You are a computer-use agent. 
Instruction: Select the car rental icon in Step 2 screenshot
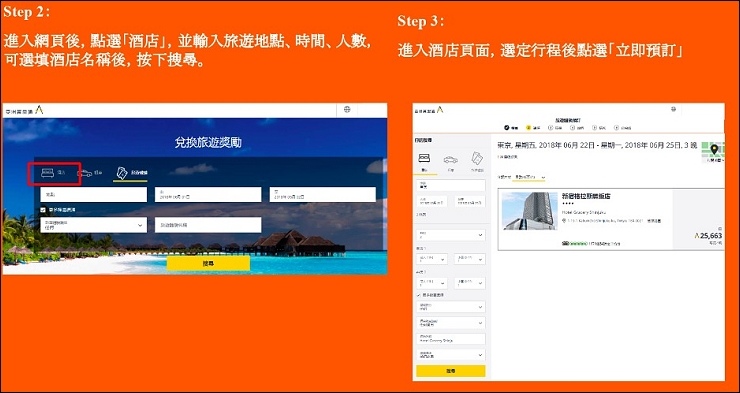85,173
